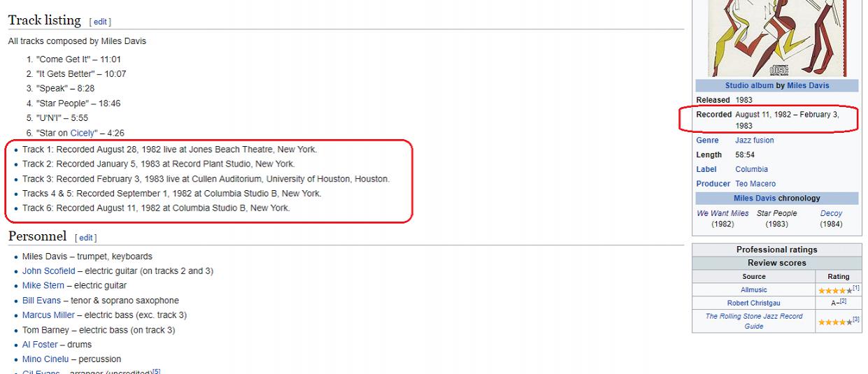Edit the Track listing section
868x374 pixels.
[101, 22]
